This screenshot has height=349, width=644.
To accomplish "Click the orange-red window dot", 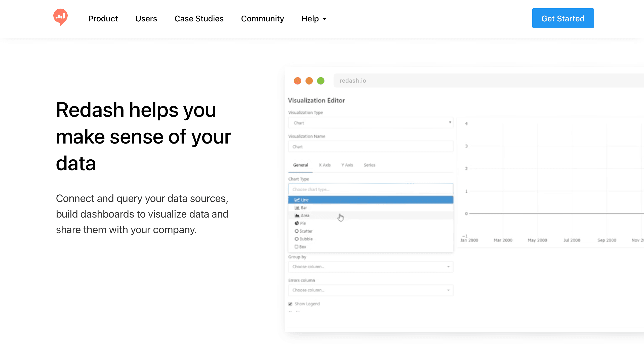I will coord(298,81).
